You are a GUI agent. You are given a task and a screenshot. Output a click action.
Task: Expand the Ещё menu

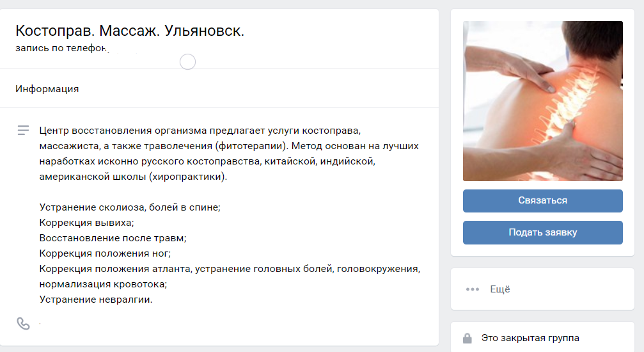point(500,289)
